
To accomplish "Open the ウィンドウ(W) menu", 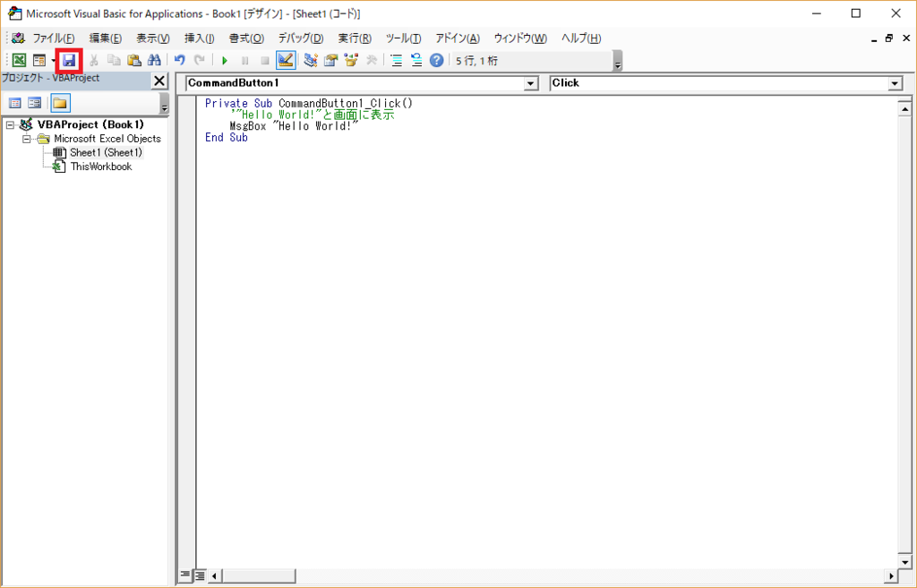I will (x=520, y=38).
